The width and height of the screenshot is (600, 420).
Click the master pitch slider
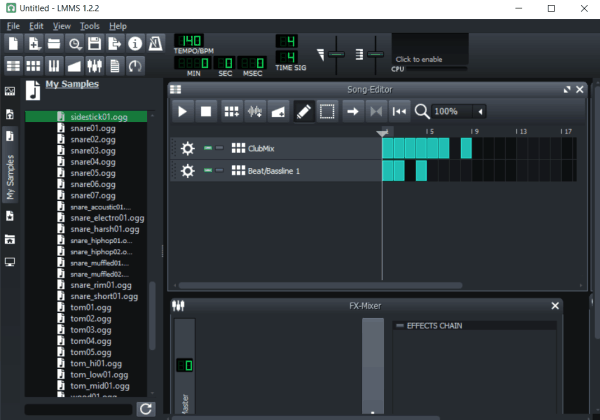click(x=375, y=55)
